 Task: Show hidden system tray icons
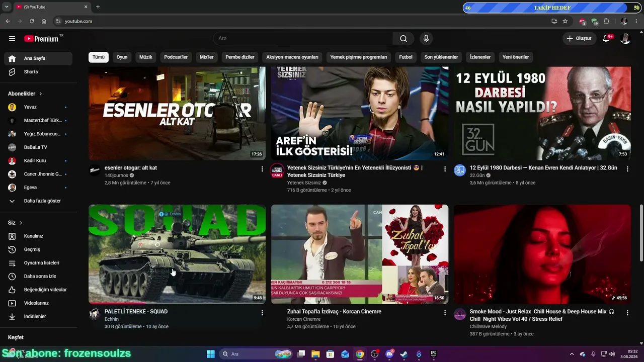(x=572, y=354)
